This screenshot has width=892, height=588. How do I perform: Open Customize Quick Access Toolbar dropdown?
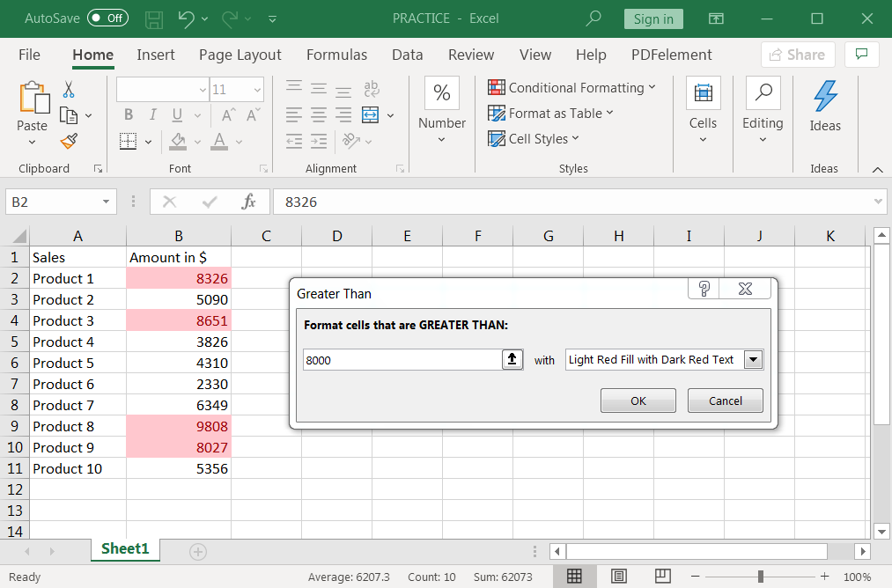click(272, 18)
